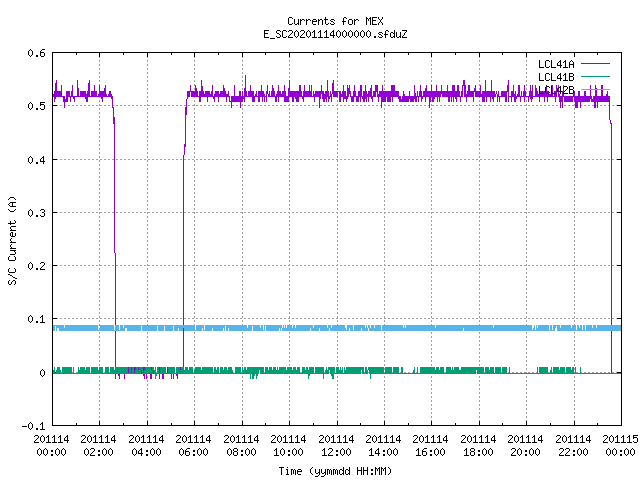Click the x-axis tick '201114 06:00'
The image size is (640, 480).
193,446
